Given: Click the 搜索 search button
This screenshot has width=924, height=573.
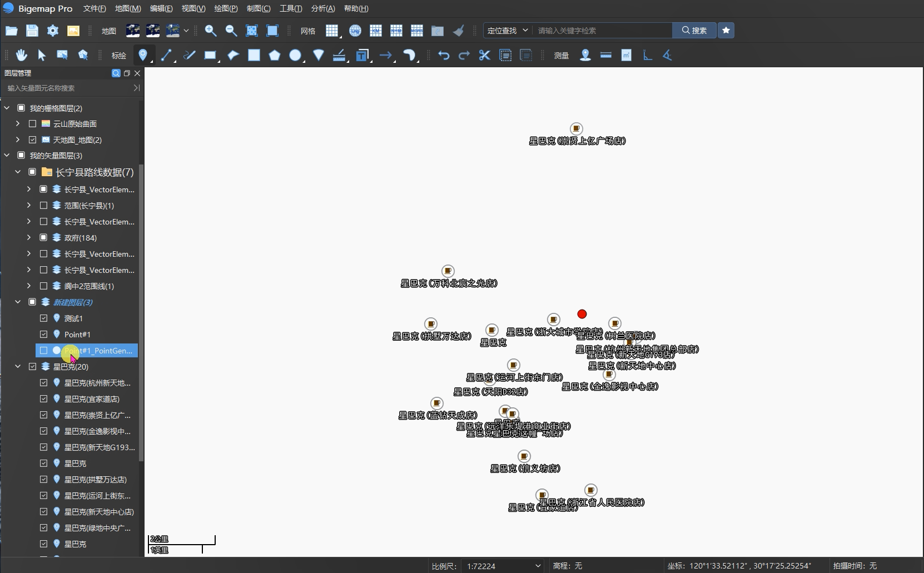Looking at the screenshot, I should (694, 31).
